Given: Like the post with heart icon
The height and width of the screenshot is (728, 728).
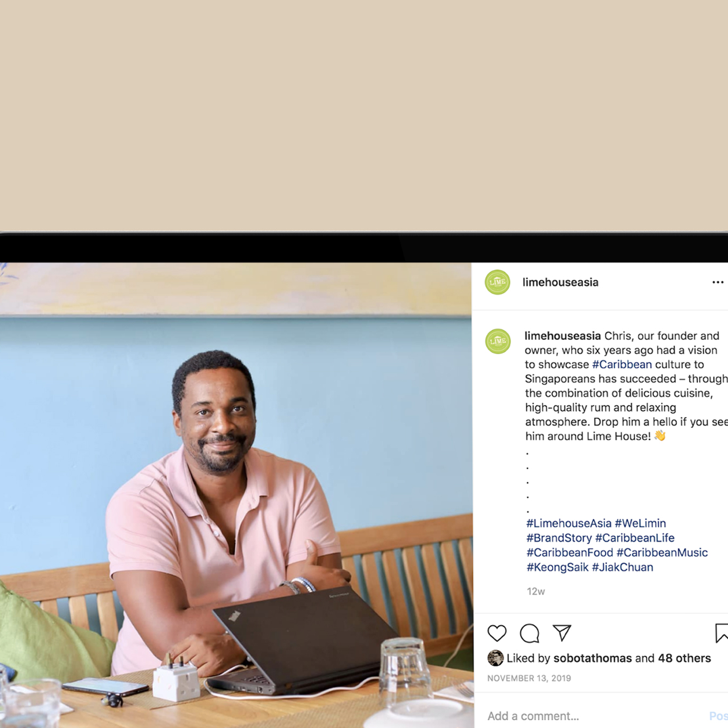Looking at the screenshot, I should (x=497, y=633).
